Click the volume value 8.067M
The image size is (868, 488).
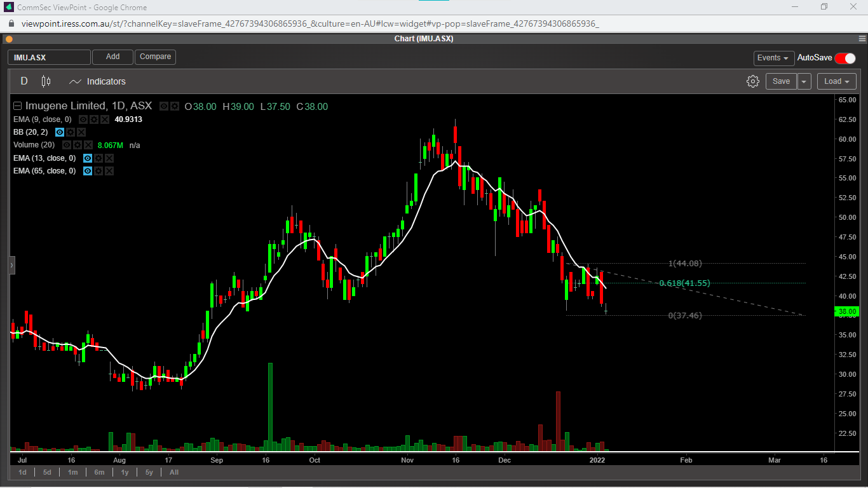[x=110, y=145]
